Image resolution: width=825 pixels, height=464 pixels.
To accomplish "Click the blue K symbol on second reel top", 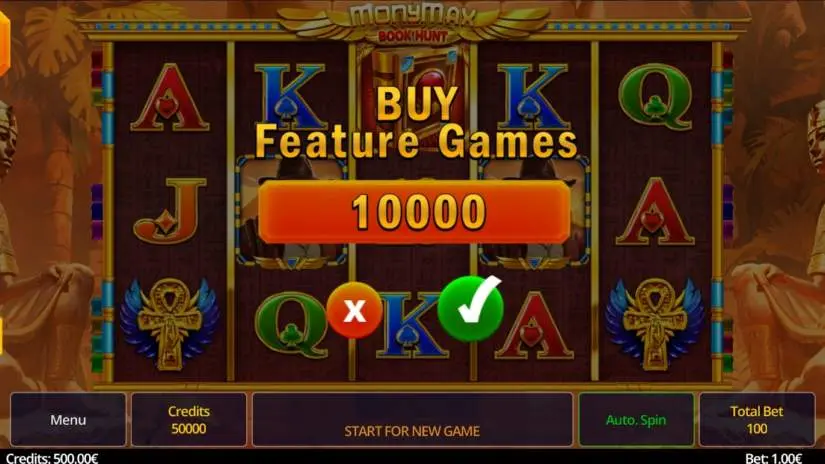I will 290,97.
